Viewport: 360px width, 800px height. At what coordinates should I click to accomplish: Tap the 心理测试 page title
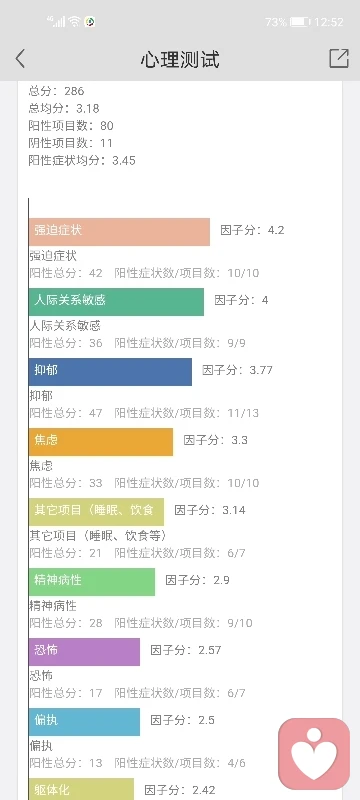pos(180,60)
